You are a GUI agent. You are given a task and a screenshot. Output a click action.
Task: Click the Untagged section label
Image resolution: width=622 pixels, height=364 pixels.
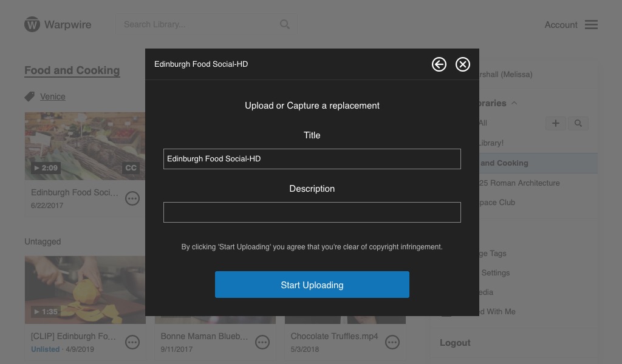43,241
